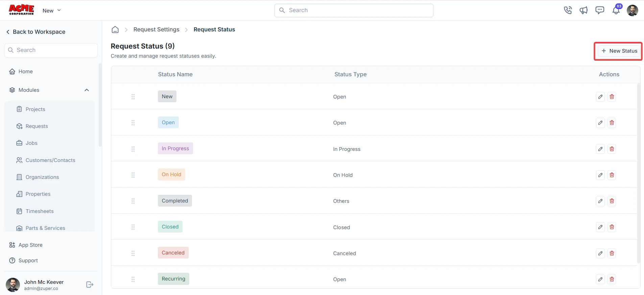The height and width of the screenshot is (295, 644).
Task: Click the drag handle for New status
Action: [x=133, y=97]
